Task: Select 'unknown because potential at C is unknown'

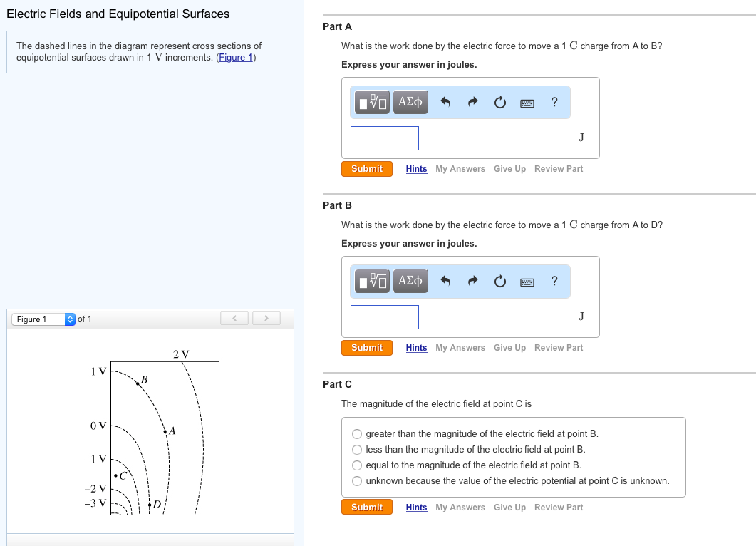Action: point(357,480)
